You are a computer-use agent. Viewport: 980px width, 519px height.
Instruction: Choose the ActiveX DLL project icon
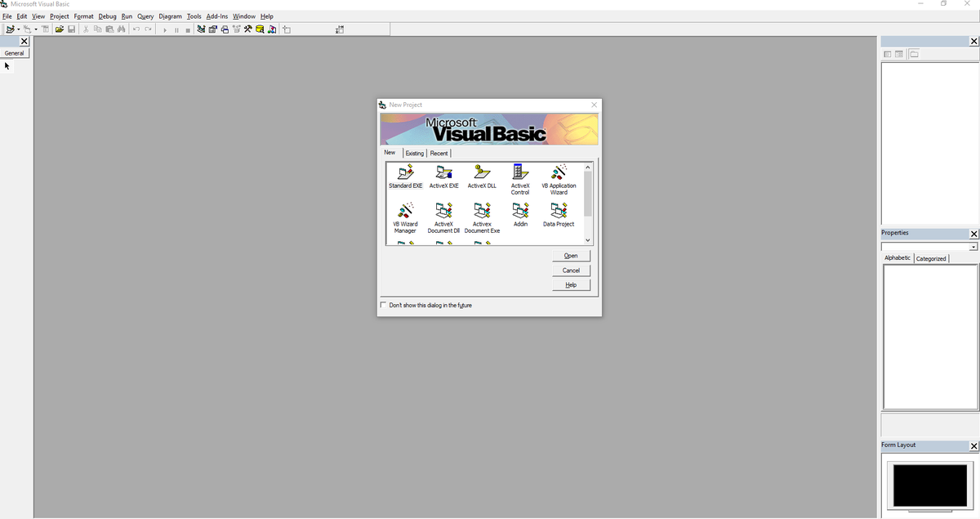[x=482, y=177]
